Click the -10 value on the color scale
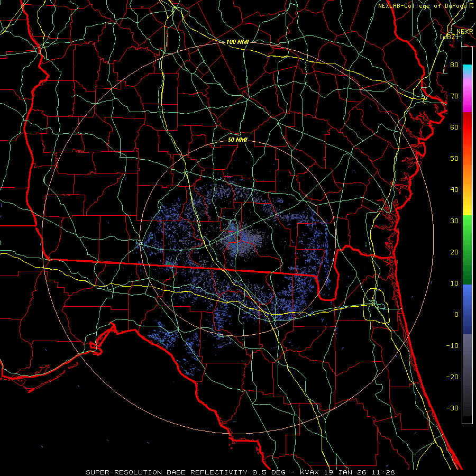Viewport: 476px width, 476px height. 452,346
